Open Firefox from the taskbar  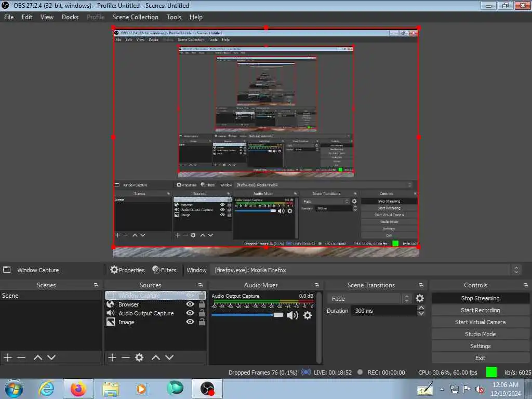[78, 389]
